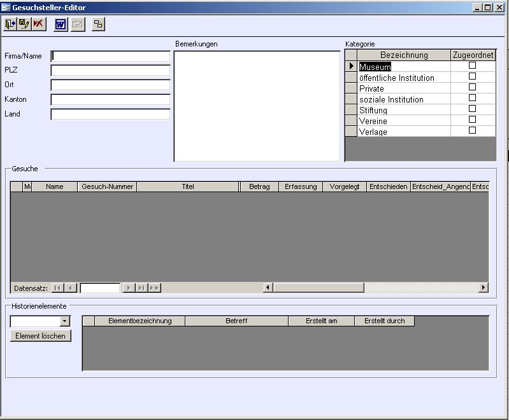Click the delete record red X icon

(39, 24)
